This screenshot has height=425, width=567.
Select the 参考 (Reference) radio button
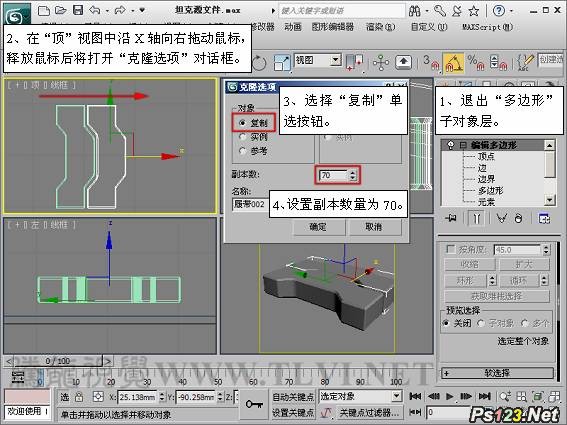(243, 151)
